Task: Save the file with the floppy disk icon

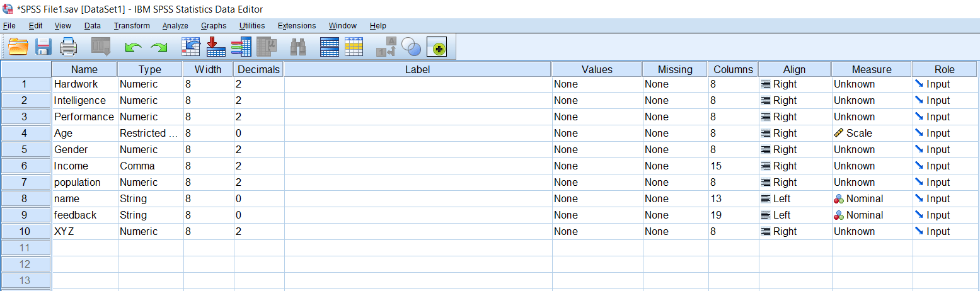Action: pos(43,47)
